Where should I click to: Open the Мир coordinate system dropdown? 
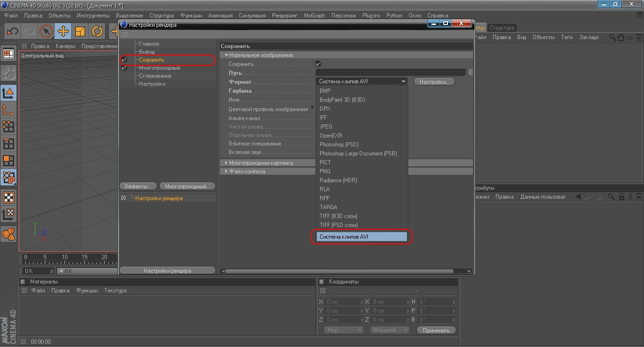[x=344, y=330]
